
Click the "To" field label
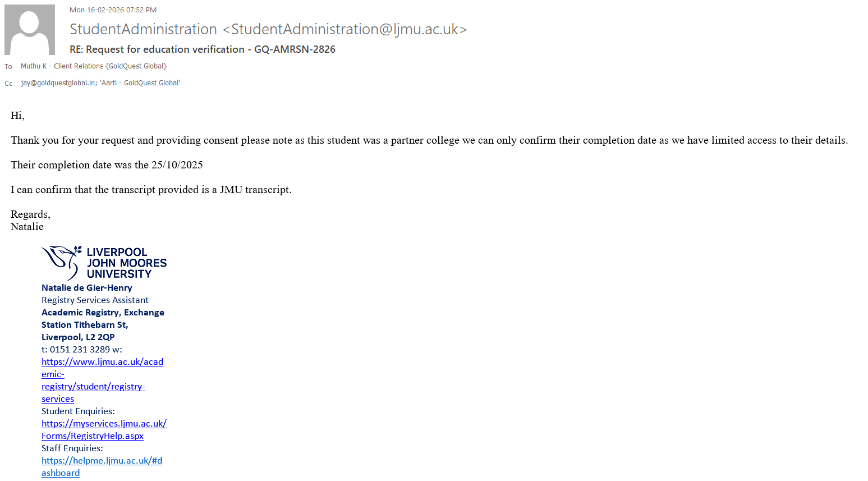[8, 67]
